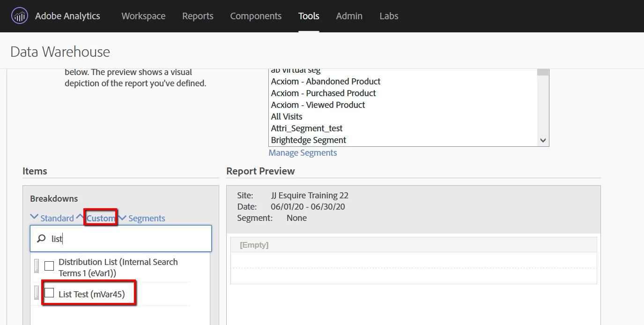Open the Components menu
Viewport: 644px width, 325px height.
click(256, 16)
